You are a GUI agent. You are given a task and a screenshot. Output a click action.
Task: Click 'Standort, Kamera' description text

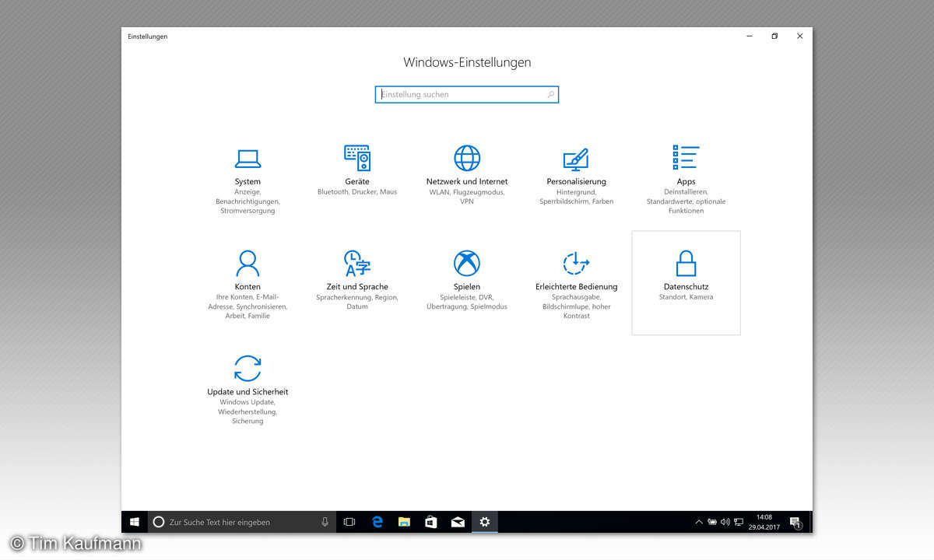tap(686, 297)
